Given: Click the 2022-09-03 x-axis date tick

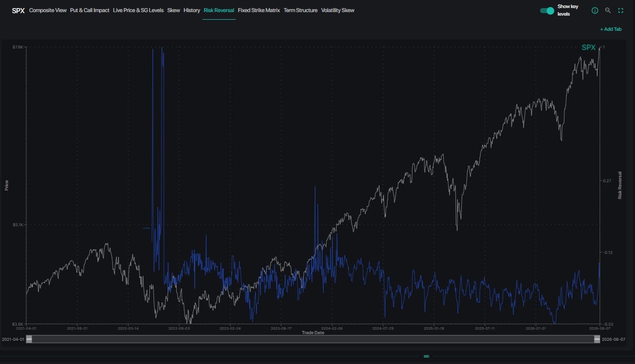Looking at the screenshot, I should point(179,328).
